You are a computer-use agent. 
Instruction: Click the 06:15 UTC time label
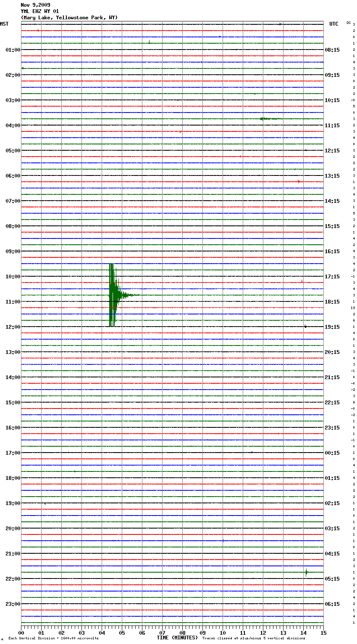tap(332, 604)
